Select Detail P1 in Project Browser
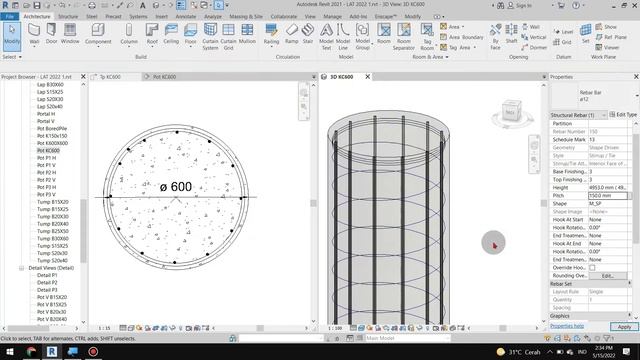Image resolution: width=640 pixels, height=360 pixels. click(47, 276)
